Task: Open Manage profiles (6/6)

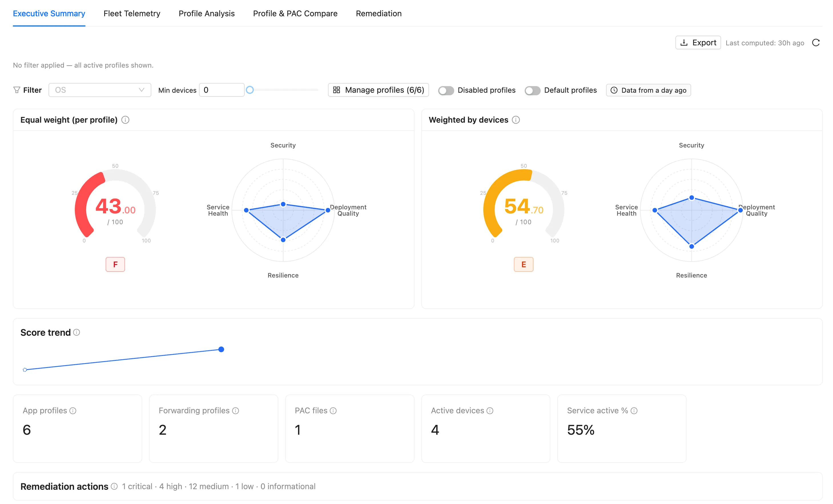Action: (378, 90)
